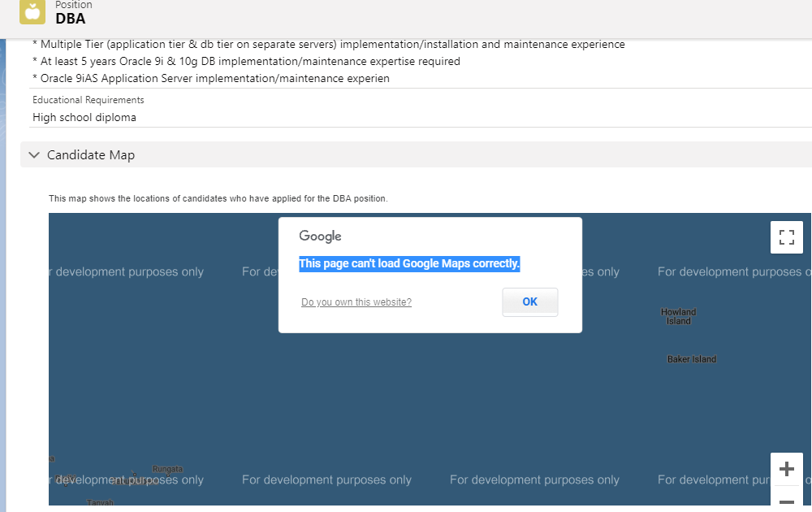This screenshot has height=512, width=812.
Task: Toggle fullscreen view on the map
Action: (786, 237)
